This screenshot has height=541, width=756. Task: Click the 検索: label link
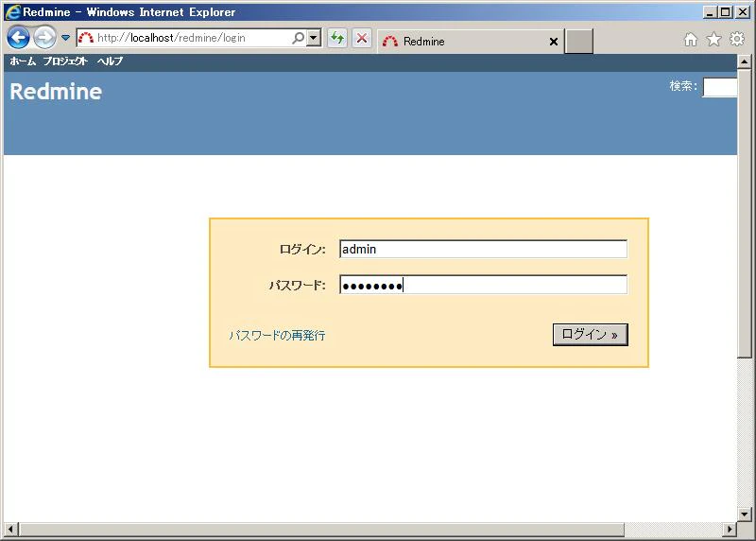point(682,86)
